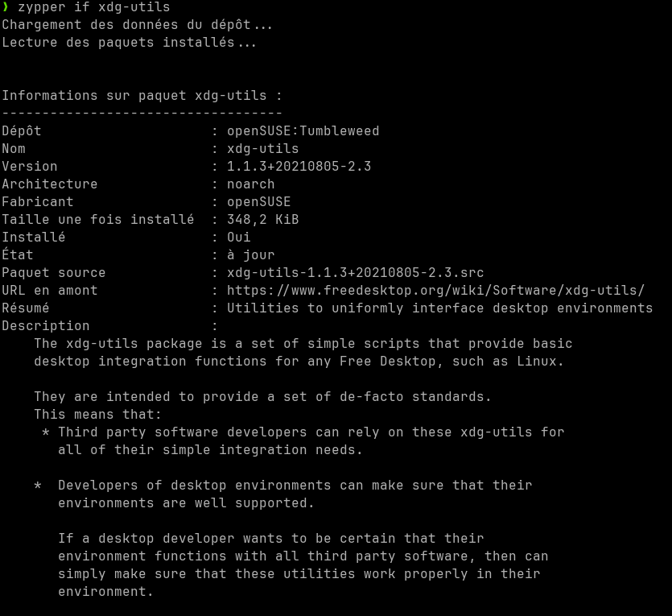Click the "noarch" architecture value
Image resolution: width=672 pixels, height=616 pixels.
coord(250,184)
